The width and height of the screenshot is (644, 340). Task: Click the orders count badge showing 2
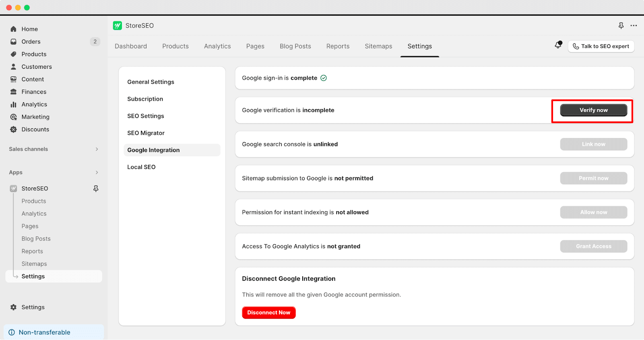click(x=95, y=41)
